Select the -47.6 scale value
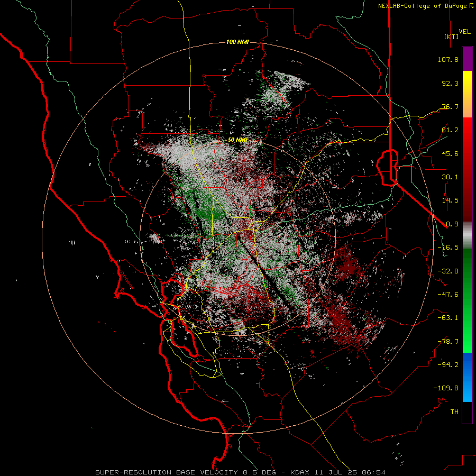Image resolution: width=476 pixels, height=476 pixels. (x=448, y=295)
